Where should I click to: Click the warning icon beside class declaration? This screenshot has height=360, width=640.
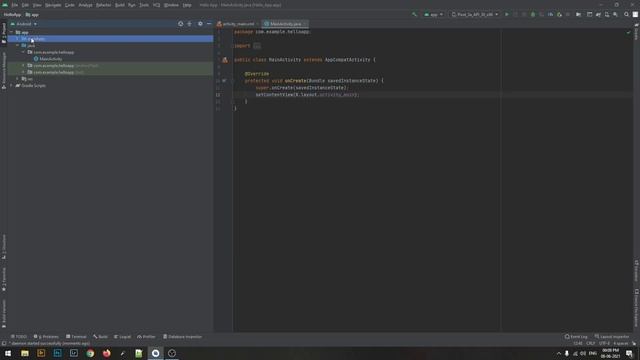click(x=225, y=60)
